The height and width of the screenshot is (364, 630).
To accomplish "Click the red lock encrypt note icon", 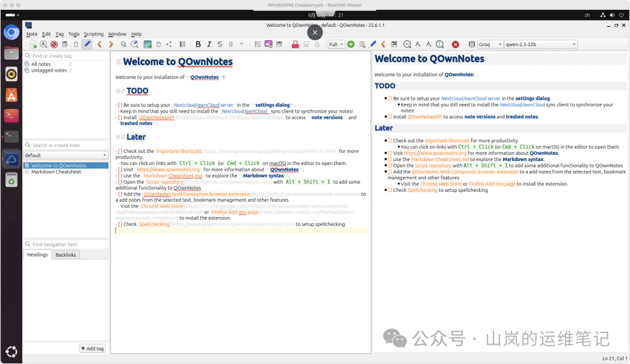I will click(295, 44).
